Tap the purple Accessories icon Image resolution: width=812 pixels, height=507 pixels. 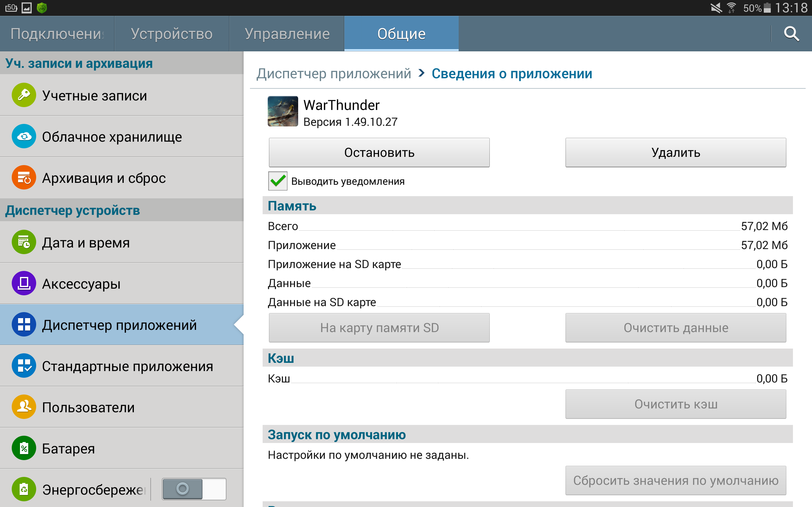coord(24,283)
